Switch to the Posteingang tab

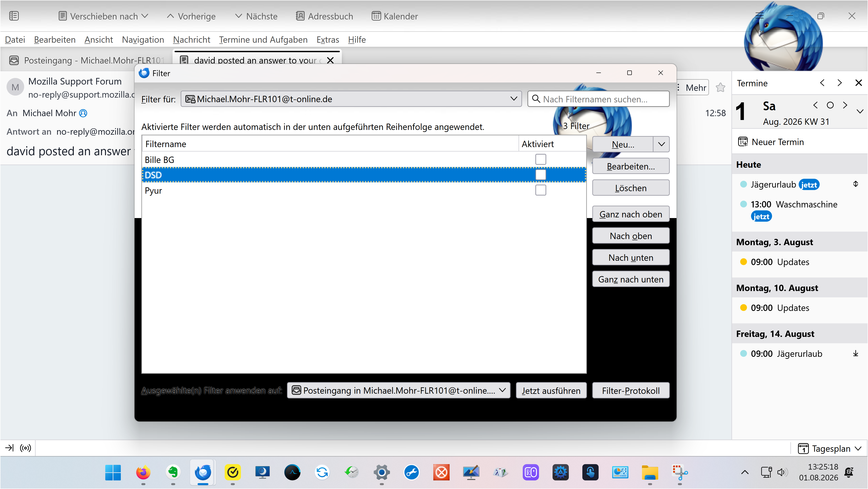[x=87, y=60]
